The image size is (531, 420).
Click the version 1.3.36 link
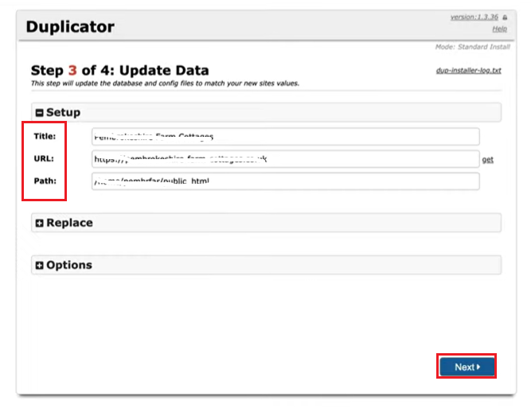474,17
